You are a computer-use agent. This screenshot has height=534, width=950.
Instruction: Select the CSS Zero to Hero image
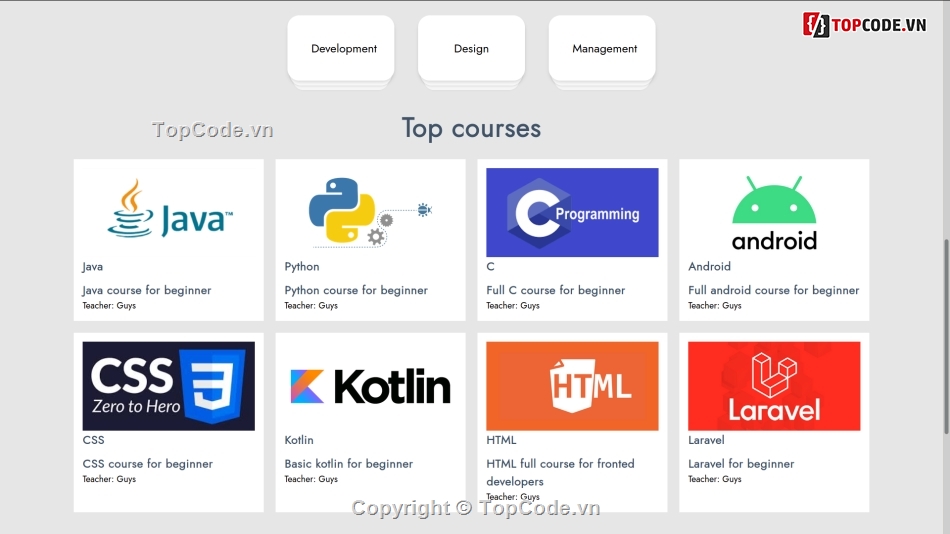pyautogui.click(x=169, y=385)
